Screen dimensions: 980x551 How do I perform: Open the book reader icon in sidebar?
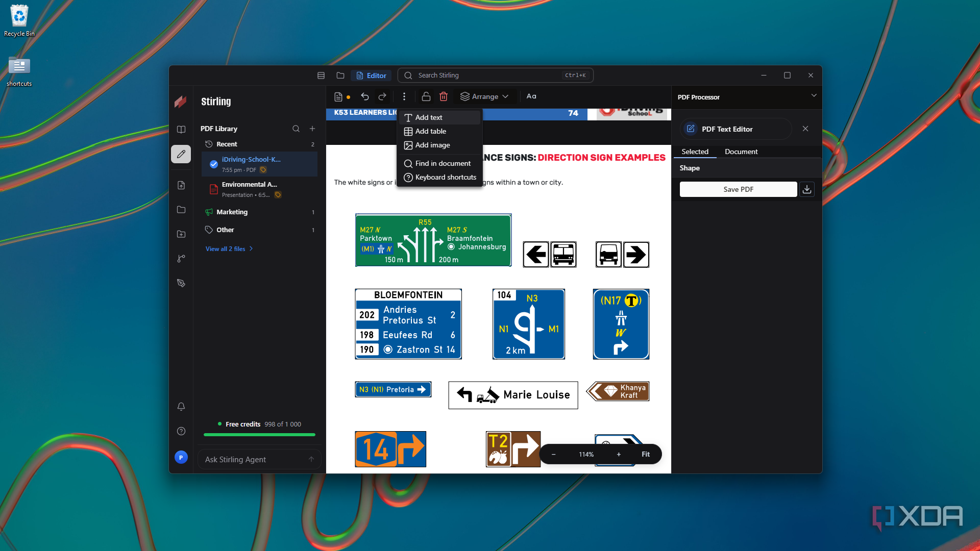point(181,130)
